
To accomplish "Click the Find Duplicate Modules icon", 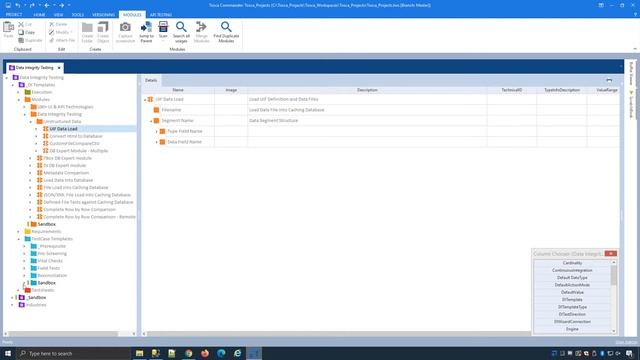I will pos(226,27).
